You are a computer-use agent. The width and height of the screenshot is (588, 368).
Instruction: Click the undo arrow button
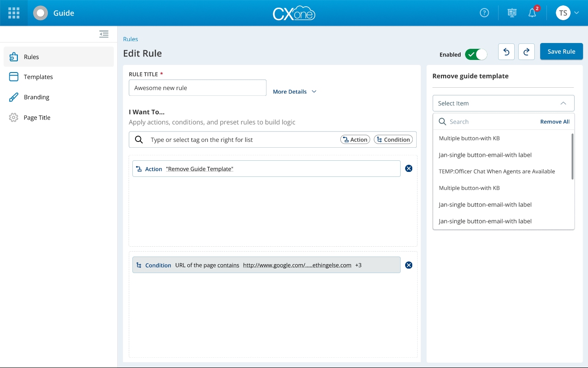[x=506, y=51]
